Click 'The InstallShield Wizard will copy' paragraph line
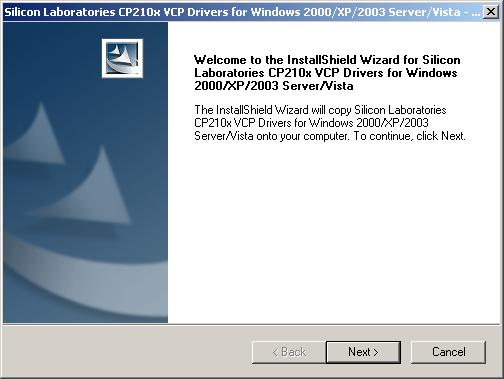Image resolution: width=504 pixels, height=379 pixels. point(320,110)
